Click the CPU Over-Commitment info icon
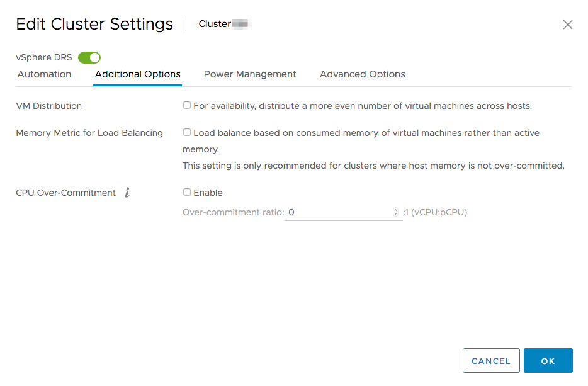 click(x=127, y=193)
